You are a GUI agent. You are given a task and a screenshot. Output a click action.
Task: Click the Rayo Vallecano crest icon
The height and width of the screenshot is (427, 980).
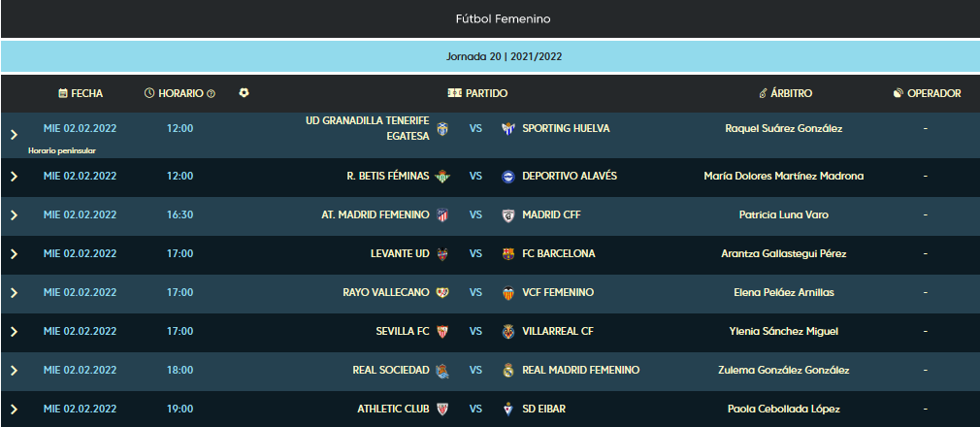[441, 292]
